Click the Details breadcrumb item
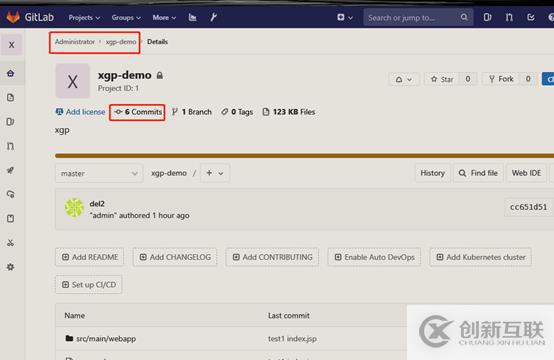This screenshot has width=554, height=360. coord(157,42)
